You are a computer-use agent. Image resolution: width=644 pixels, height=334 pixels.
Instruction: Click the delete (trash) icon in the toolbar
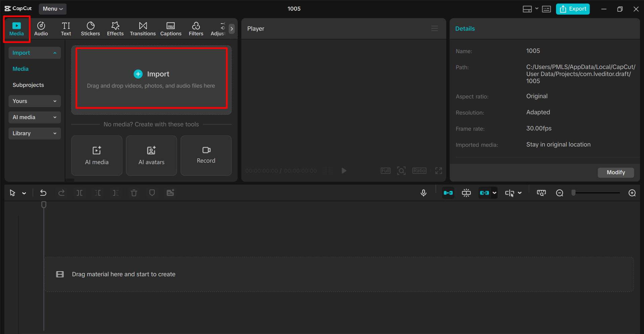coord(134,193)
